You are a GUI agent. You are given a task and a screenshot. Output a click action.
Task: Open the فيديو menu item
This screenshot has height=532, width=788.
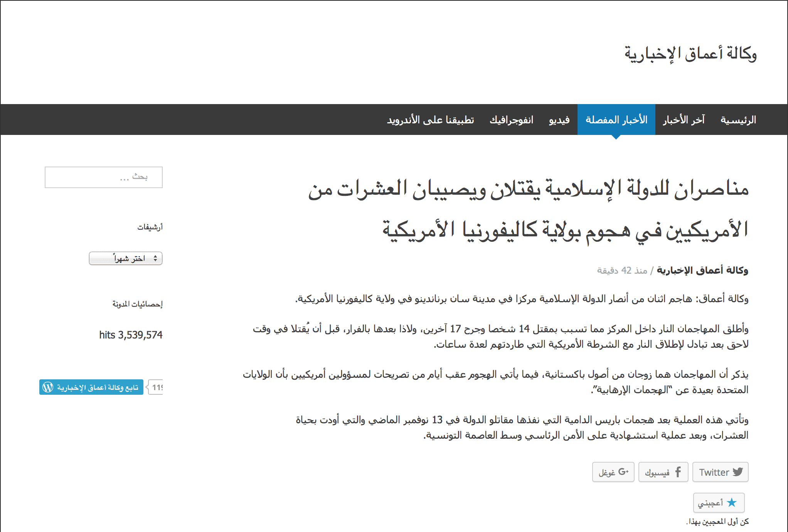(x=559, y=120)
